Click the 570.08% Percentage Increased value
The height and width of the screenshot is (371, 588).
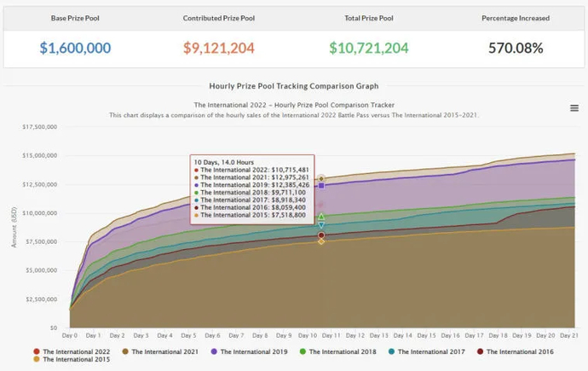pos(515,48)
